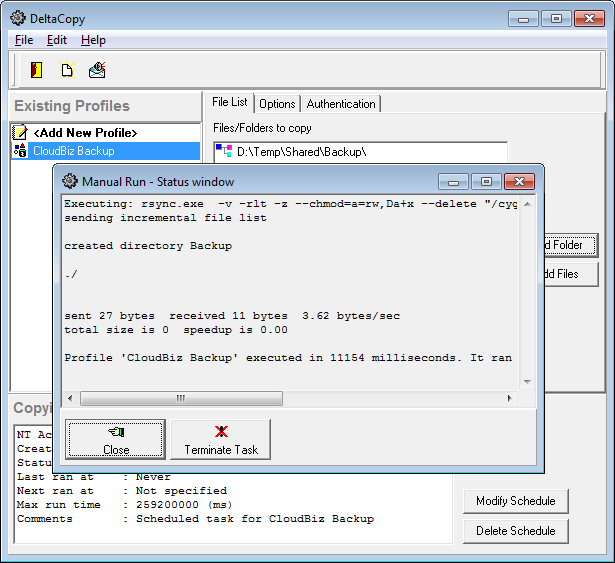Switch to the Options tab
The image size is (615, 563).
277,104
